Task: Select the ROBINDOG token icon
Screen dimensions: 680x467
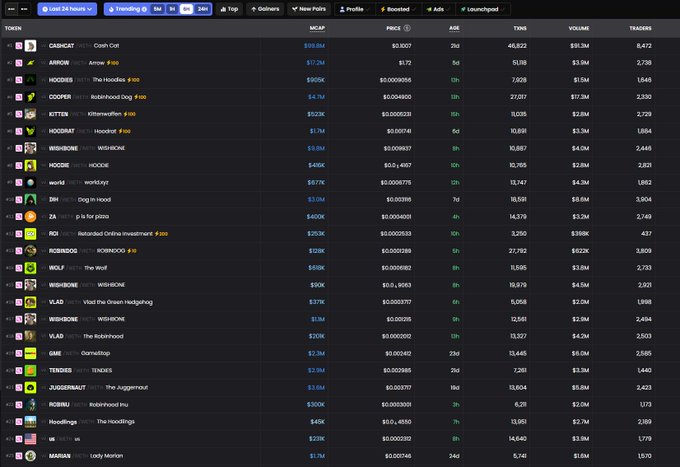Action: (30, 251)
